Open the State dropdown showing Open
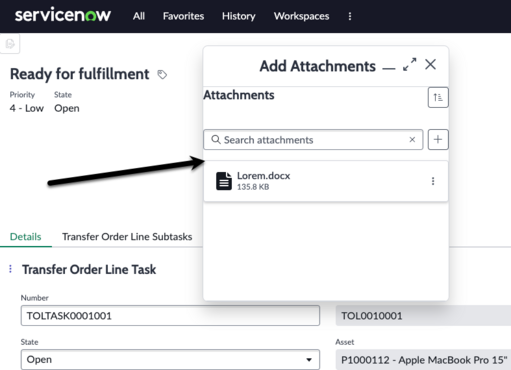This screenshot has height=370, width=511. (x=170, y=359)
